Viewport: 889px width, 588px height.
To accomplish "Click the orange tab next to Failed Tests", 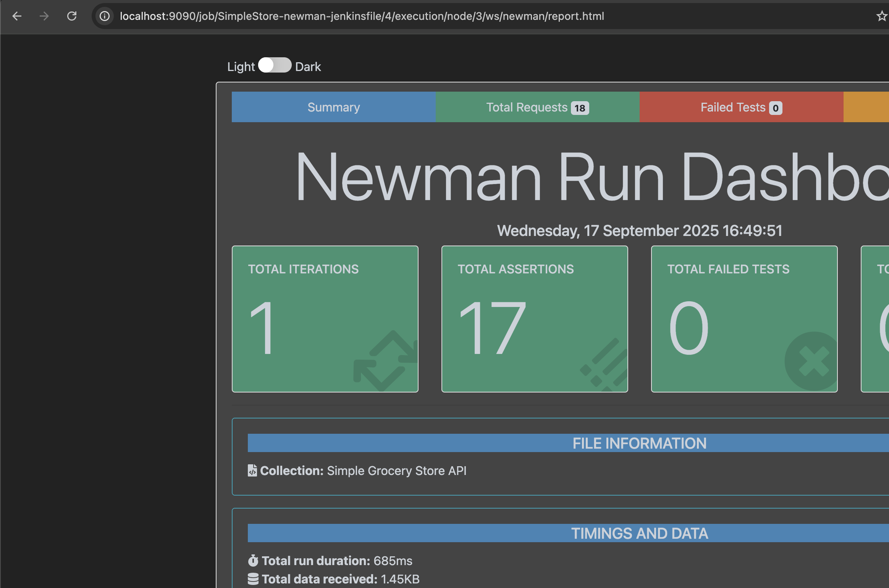I will pyautogui.click(x=866, y=107).
